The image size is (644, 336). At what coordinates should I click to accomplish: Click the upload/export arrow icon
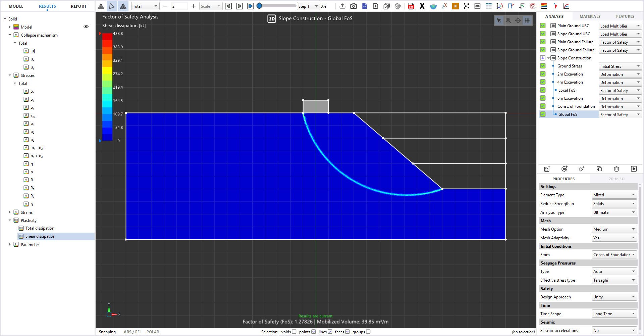pos(342,6)
